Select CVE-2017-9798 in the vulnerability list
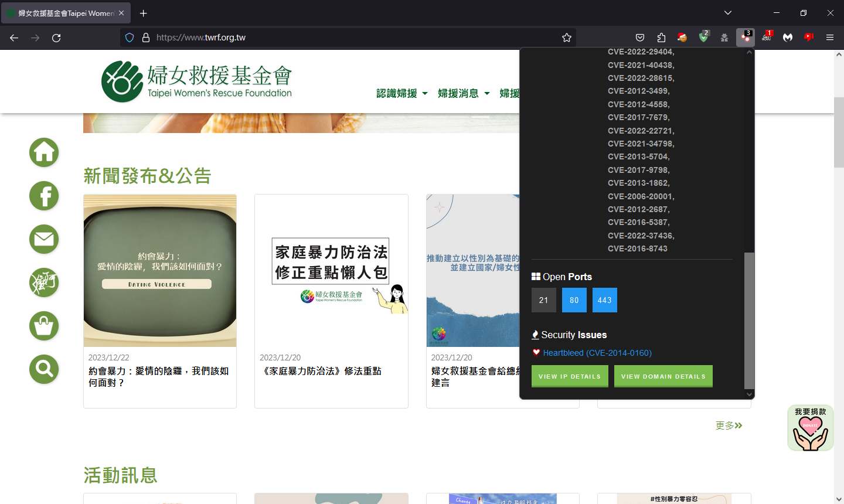This screenshot has height=504, width=844. point(639,170)
